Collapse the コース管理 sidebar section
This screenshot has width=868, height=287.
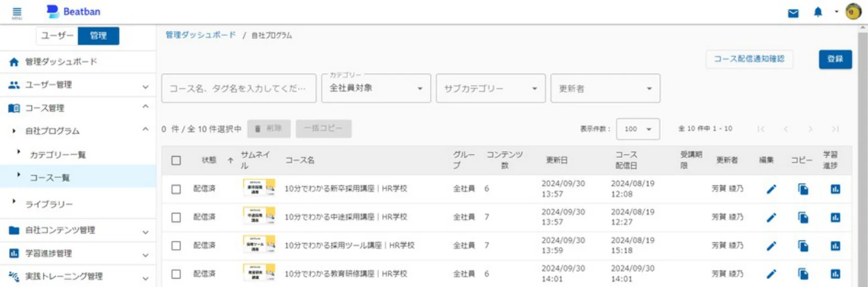(78, 108)
